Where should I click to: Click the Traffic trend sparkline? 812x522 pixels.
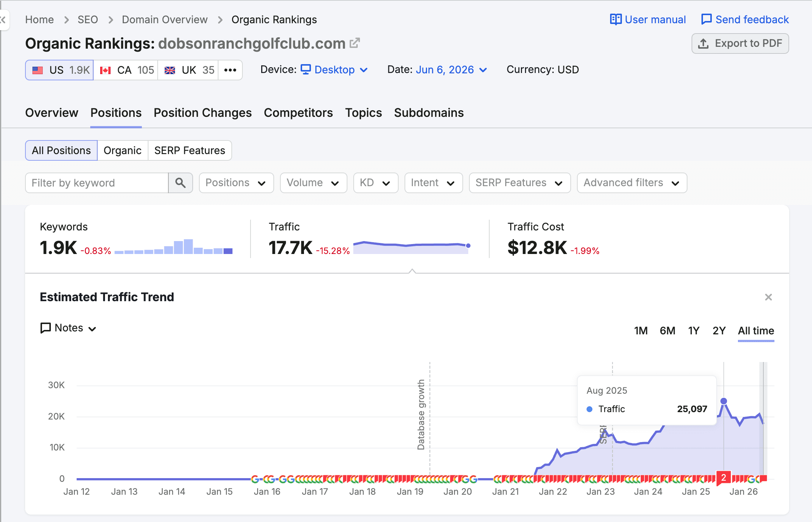pos(412,247)
